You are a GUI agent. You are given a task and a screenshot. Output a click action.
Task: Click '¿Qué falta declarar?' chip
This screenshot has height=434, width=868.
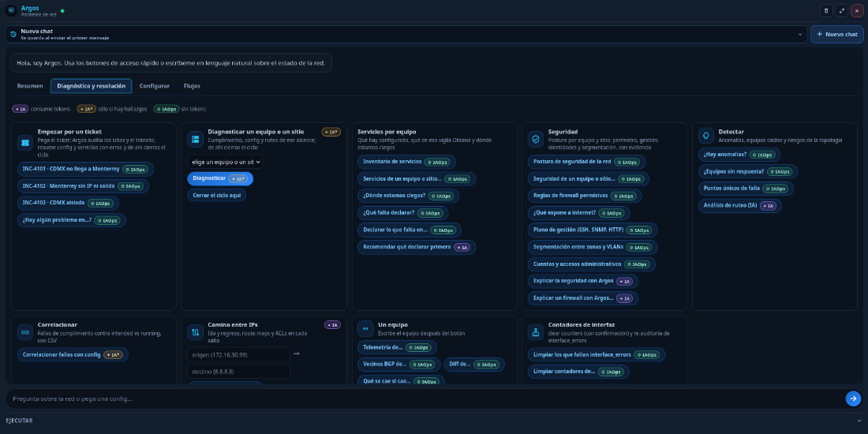tap(403, 212)
